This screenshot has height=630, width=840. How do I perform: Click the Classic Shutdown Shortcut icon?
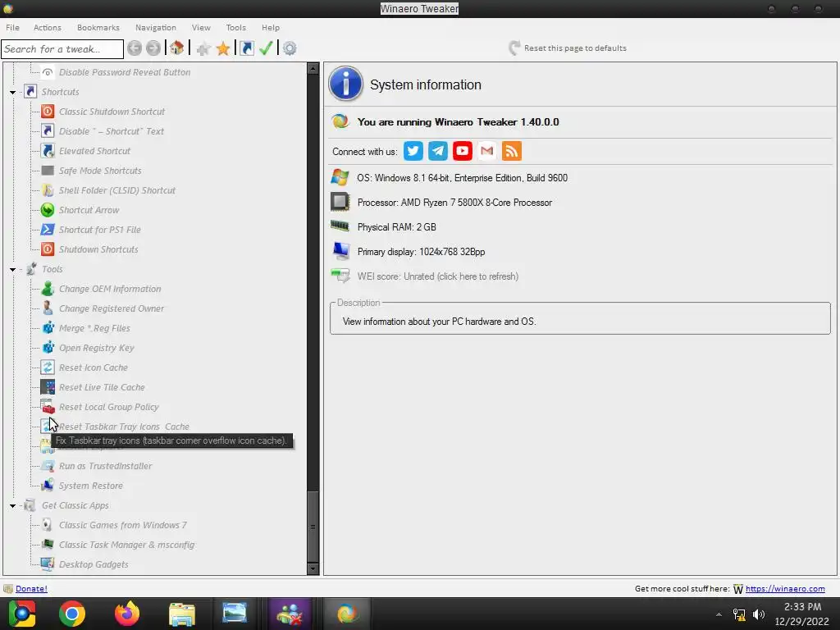48,112
